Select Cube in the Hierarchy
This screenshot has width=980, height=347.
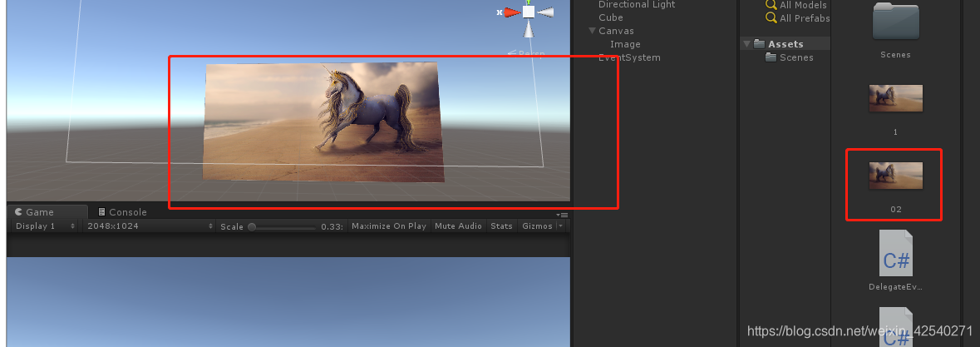[x=611, y=17]
